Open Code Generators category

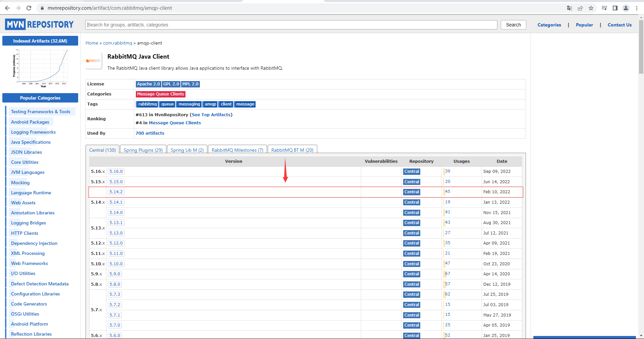(29, 304)
